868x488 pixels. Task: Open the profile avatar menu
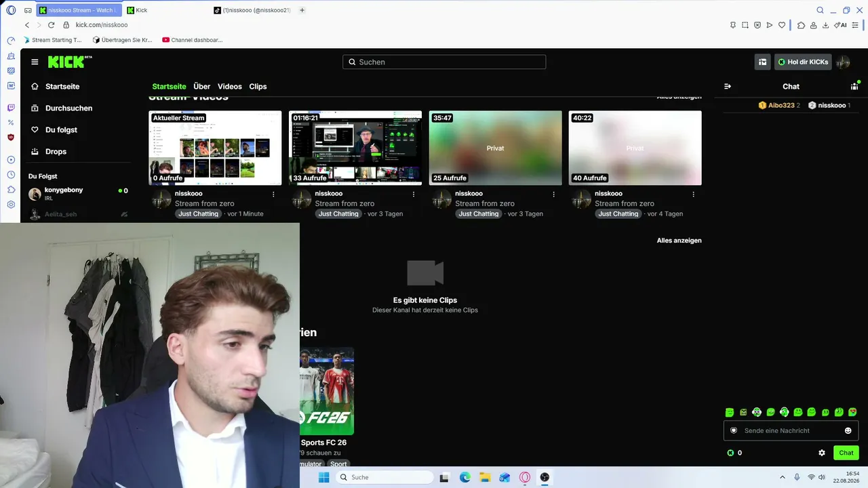tap(843, 62)
